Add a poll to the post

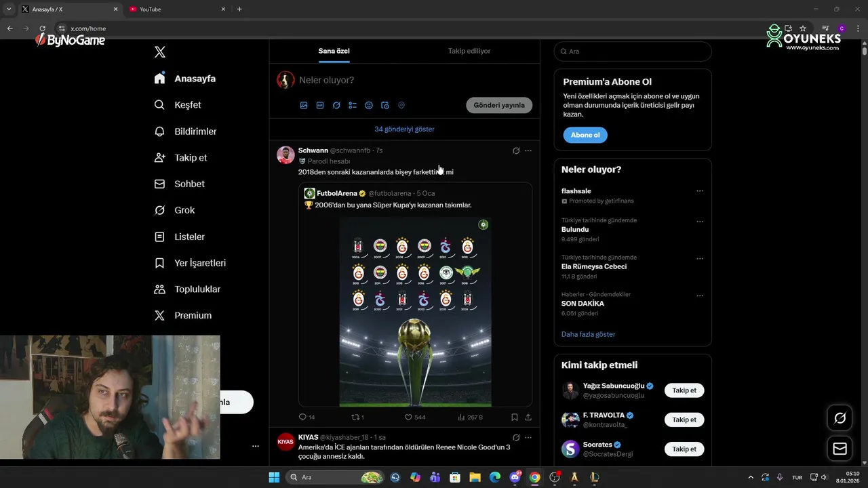pyautogui.click(x=353, y=106)
